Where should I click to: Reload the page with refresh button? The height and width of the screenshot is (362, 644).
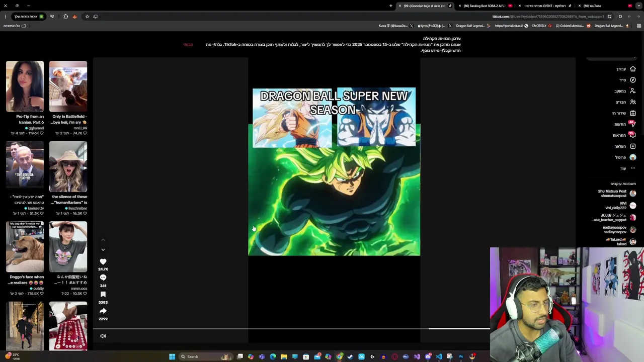click(620, 17)
